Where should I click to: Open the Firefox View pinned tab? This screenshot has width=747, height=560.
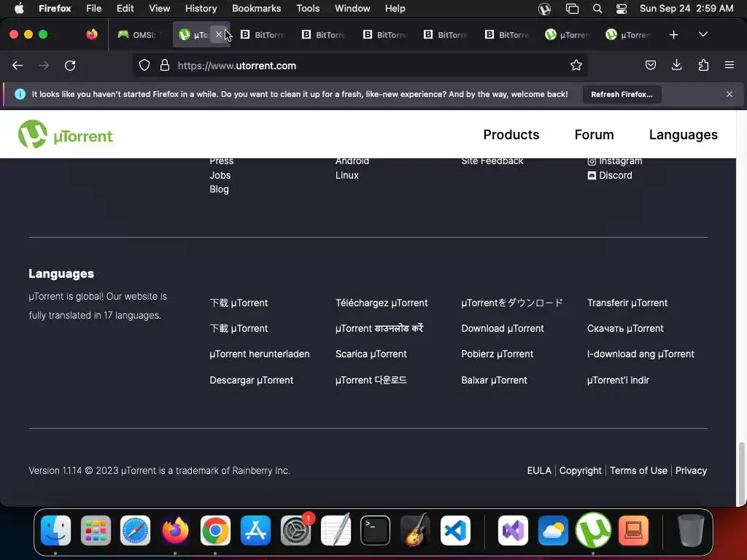tap(92, 34)
